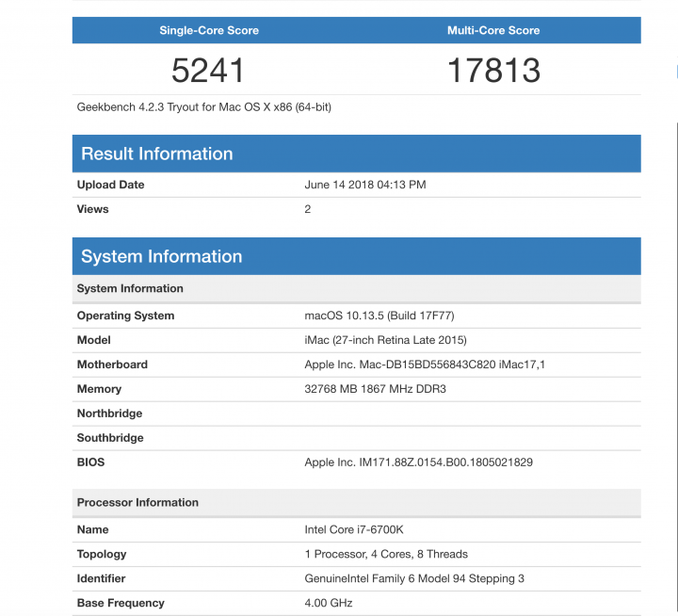This screenshot has width=678, height=616.
Task: Click the Memory label
Action: click(99, 389)
